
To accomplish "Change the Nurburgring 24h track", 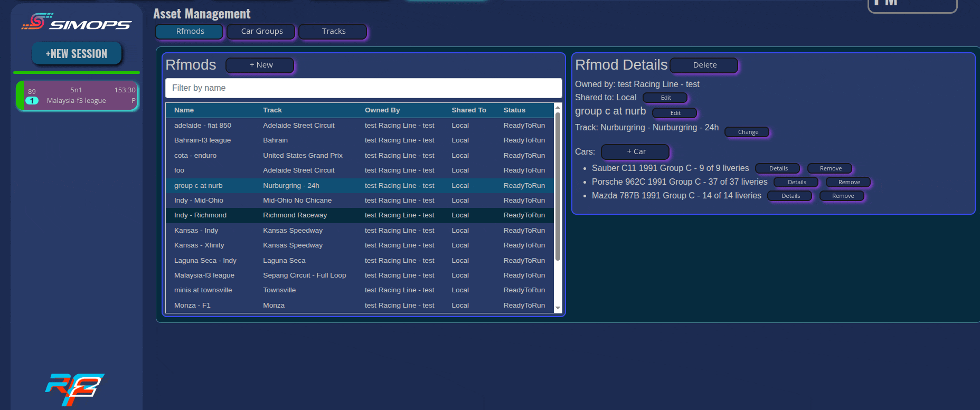I will (x=747, y=132).
